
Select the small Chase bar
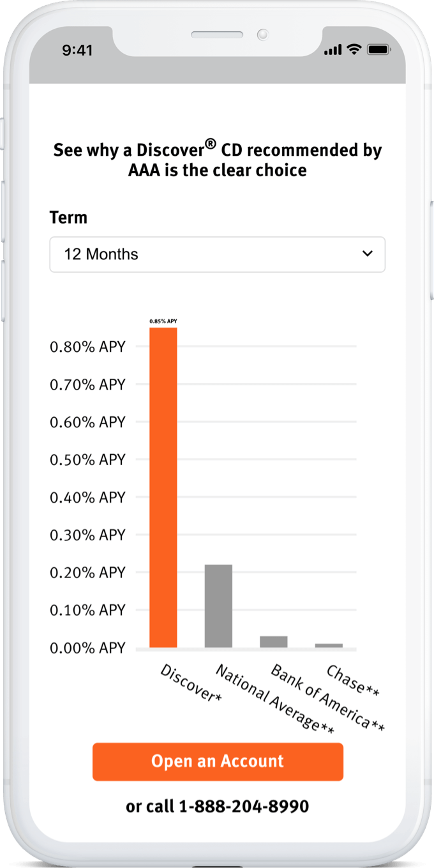[x=329, y=645]
